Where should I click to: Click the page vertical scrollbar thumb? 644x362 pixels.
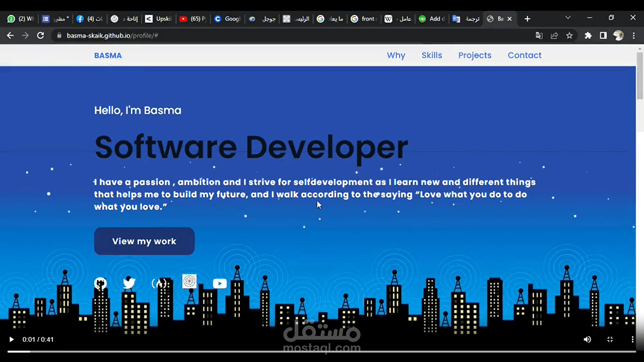640,75
